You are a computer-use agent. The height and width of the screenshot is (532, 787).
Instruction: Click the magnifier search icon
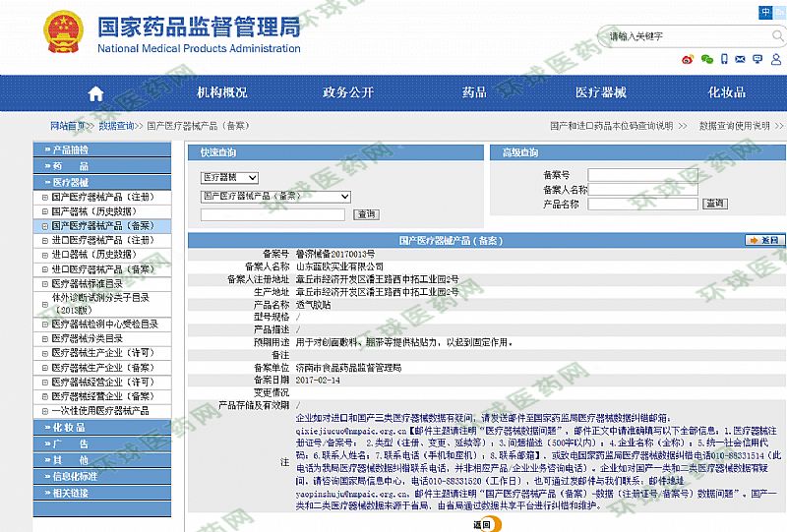coord(776,35)
